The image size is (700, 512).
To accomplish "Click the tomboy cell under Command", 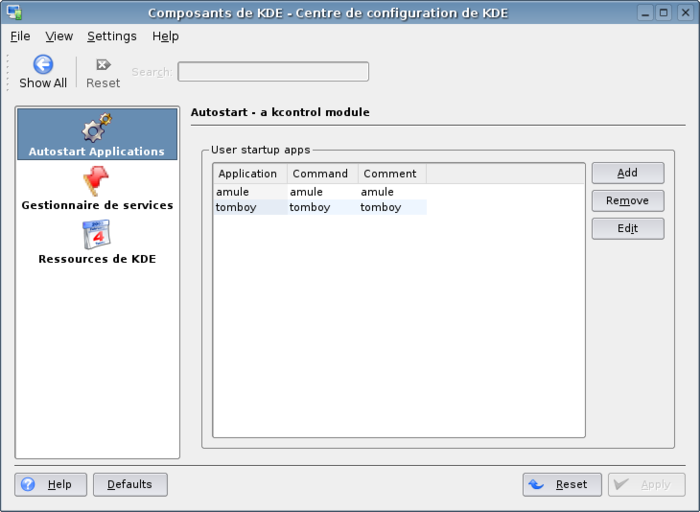I will point(323,207).
